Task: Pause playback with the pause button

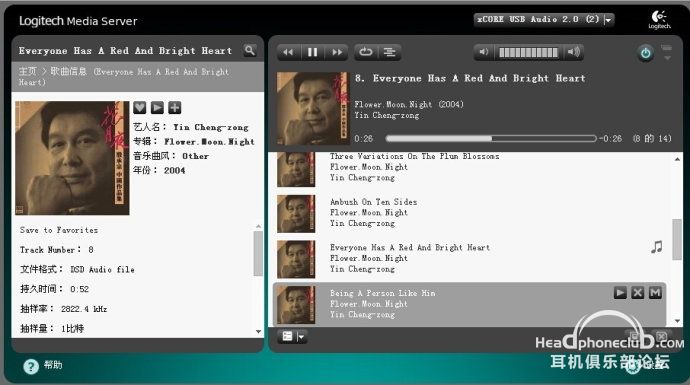Action: click(312, 52)
